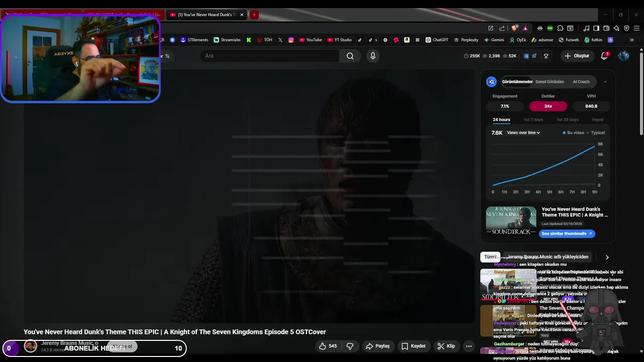Open the adsense bookmark

(542, 40)
